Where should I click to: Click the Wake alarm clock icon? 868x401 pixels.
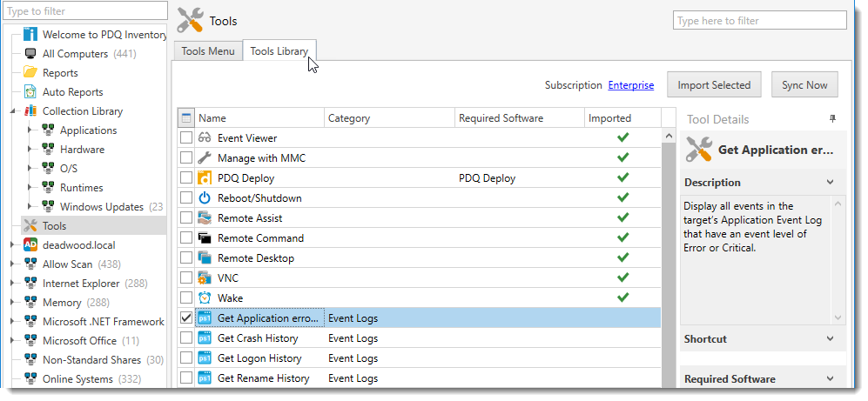pos(205,297)
